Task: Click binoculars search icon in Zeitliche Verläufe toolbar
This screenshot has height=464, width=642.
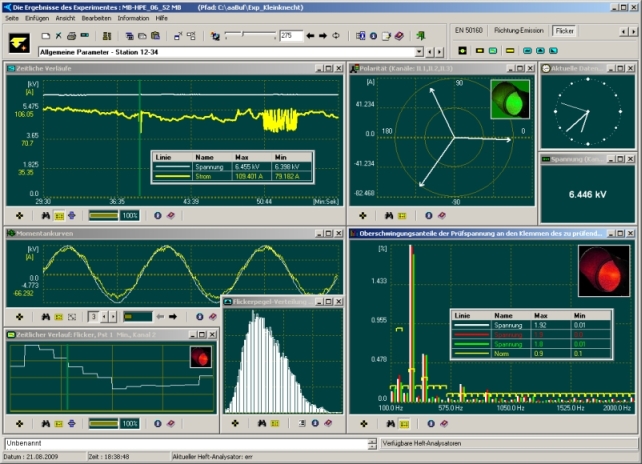Action: 45,215
